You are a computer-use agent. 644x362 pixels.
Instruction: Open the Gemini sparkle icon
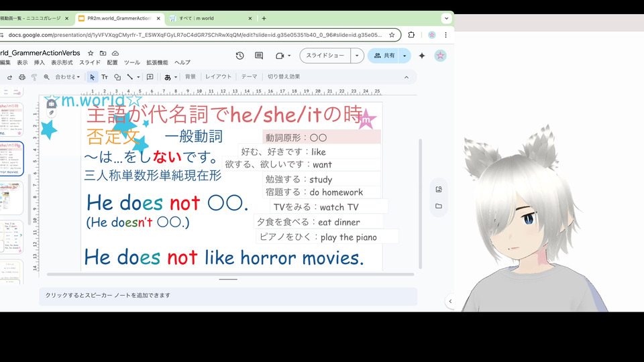pos(422,56)
